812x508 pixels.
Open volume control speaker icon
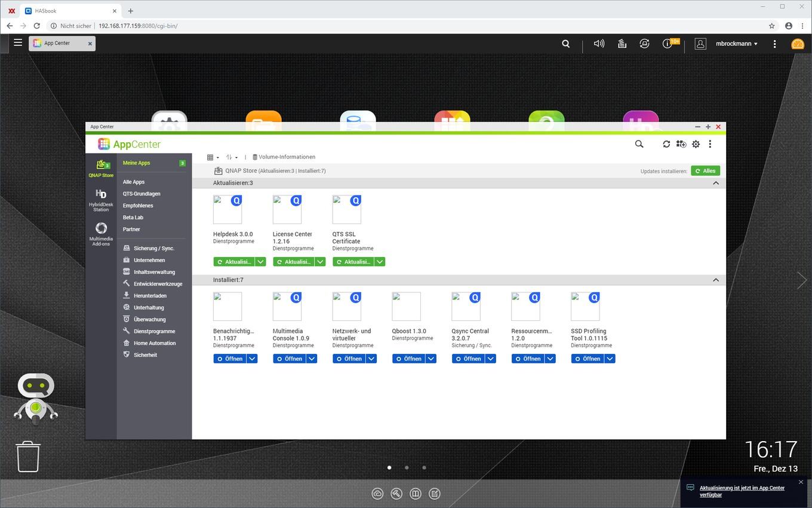point(599,44)
